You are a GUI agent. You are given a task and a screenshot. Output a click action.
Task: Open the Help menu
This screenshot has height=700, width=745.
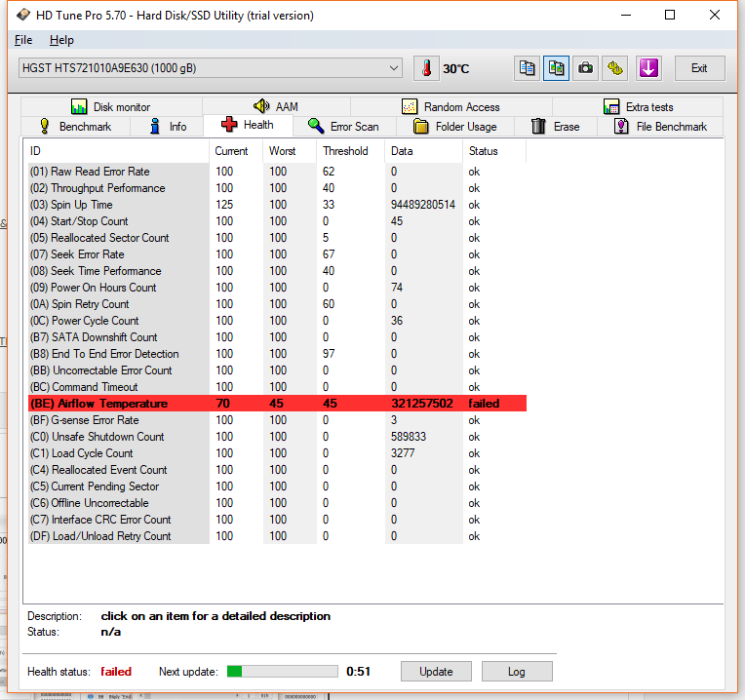(61, 40)
